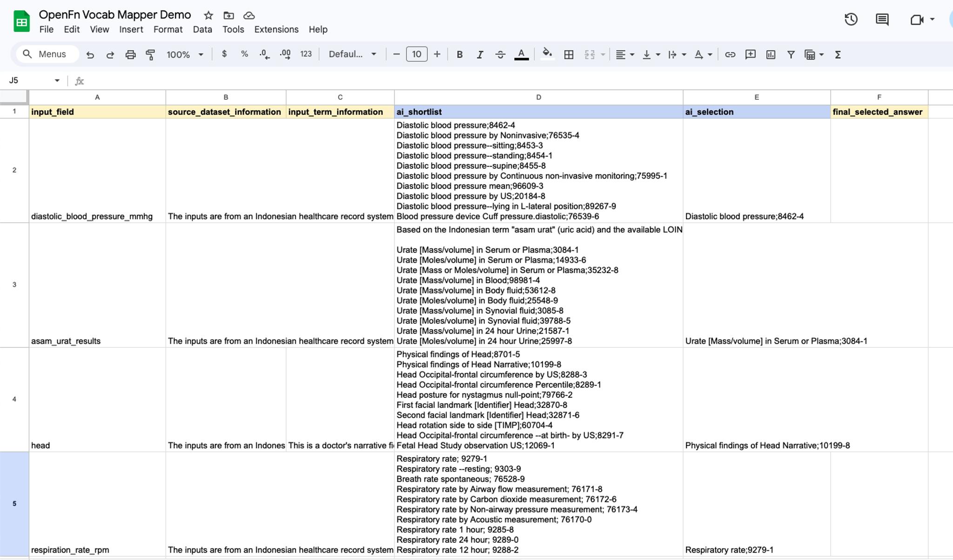The image size is (953, 560).
Task: Open the fill color picker
Action: click(547, 54)
